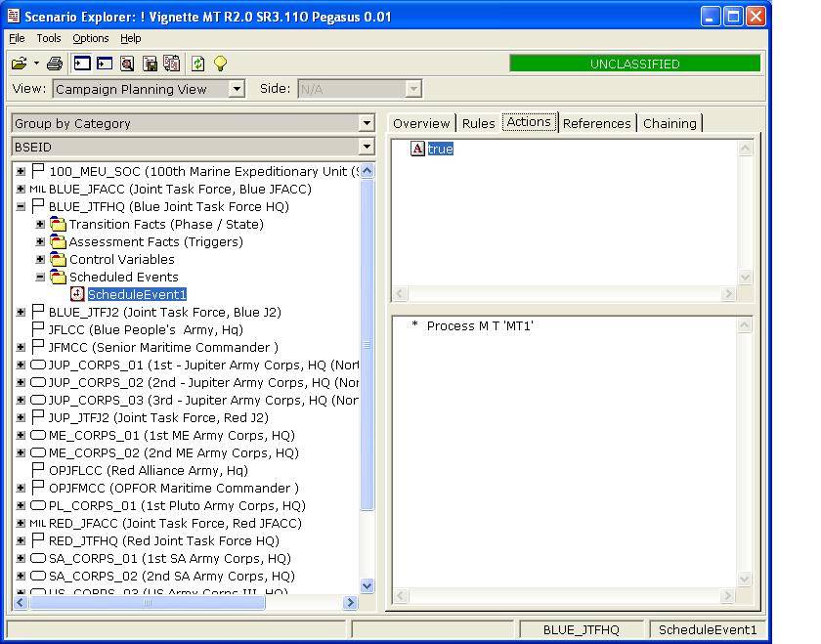This screenshot has height=644, width=821.
Task: Click the green refresh arrows icon
Action: [198, 64]
